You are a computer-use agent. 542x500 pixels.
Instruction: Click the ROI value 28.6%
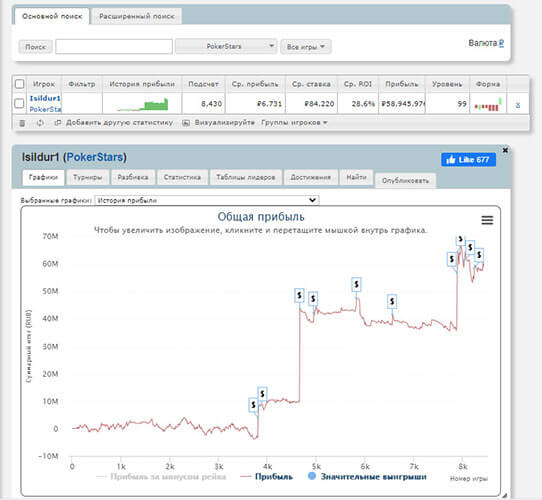(363, 104)
